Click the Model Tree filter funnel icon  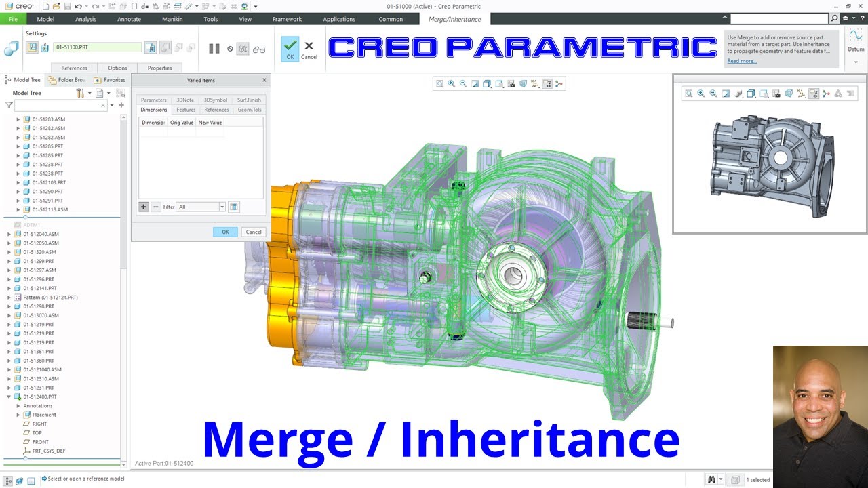9,105
